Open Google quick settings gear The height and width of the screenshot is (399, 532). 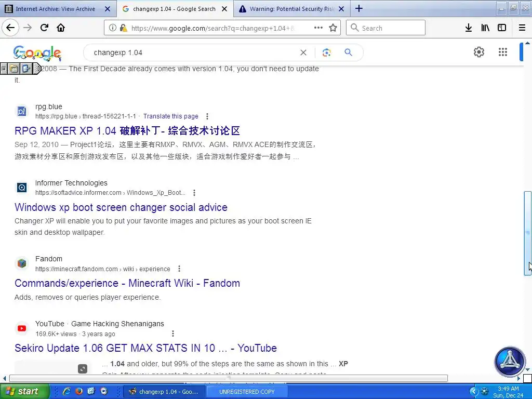[x=478, y=52]
